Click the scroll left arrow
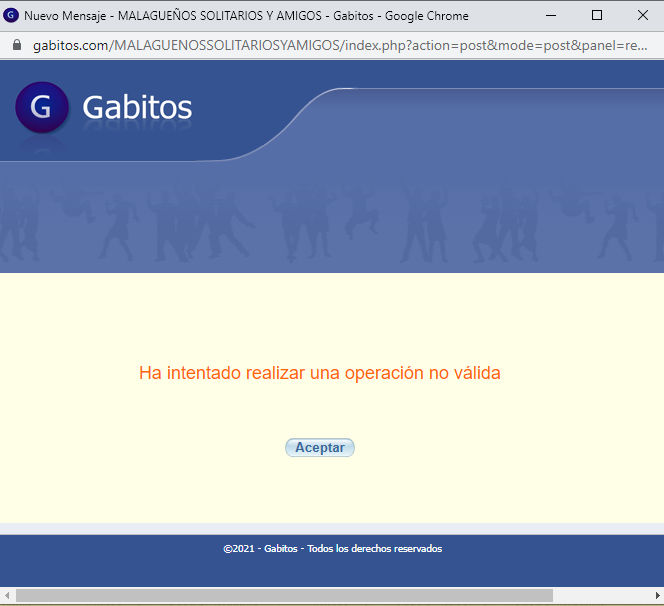 [7, 596]
